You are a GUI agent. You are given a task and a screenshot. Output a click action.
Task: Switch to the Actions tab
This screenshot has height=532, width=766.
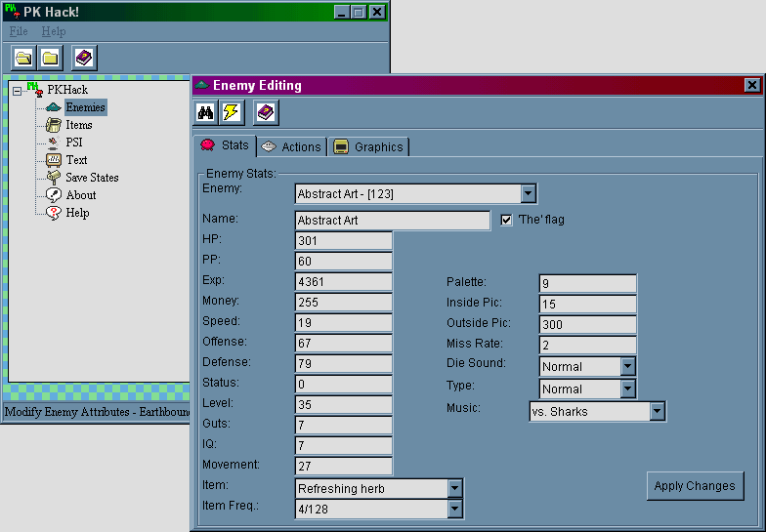click(292, 146)
